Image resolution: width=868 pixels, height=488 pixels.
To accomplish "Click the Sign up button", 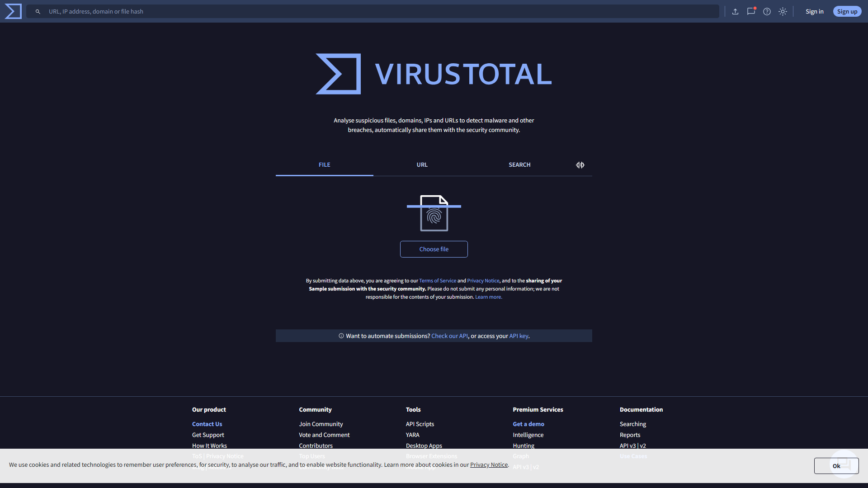I will [847, 12].
